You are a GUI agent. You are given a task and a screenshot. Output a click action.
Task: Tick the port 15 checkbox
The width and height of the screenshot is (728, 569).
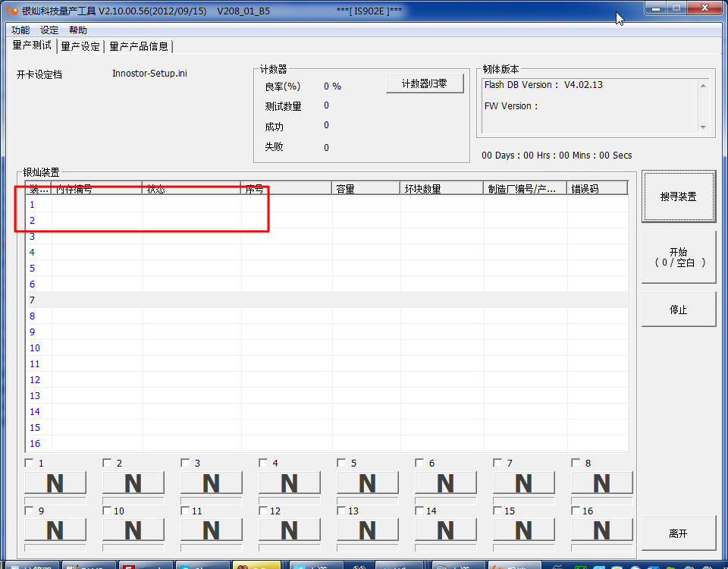[497, 511]
